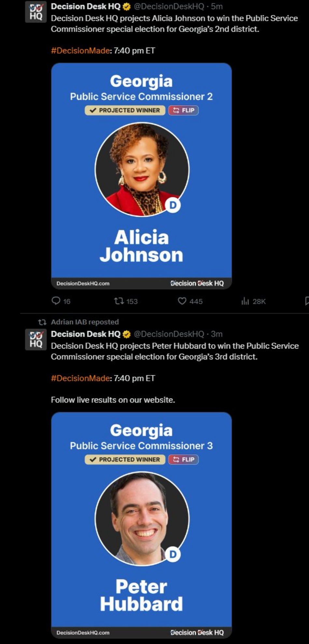Image resolution: width=309 pixels, height=644 pixels.
Task: Open 'Adrian IAB reposted' label
Action: (x=85, y=322)
